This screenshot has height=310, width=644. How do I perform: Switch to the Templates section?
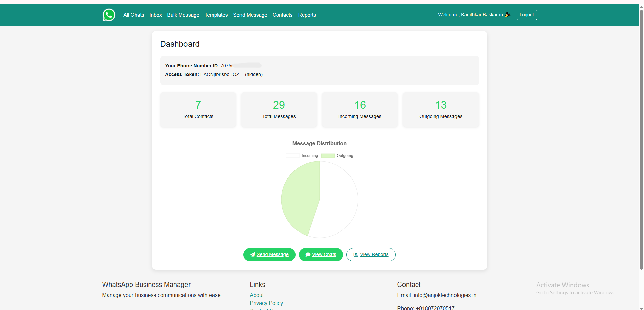(216, 15)
